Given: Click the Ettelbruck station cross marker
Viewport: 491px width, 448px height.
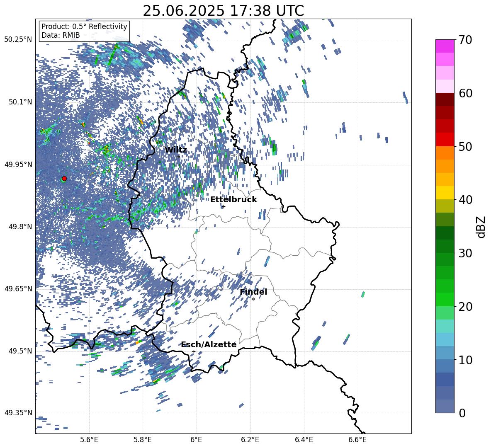Looking at the screenshot, I should point(223,206).
